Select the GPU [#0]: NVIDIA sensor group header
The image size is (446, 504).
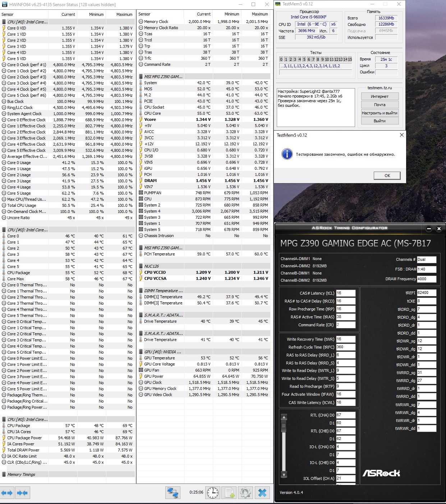pos(204,352)
